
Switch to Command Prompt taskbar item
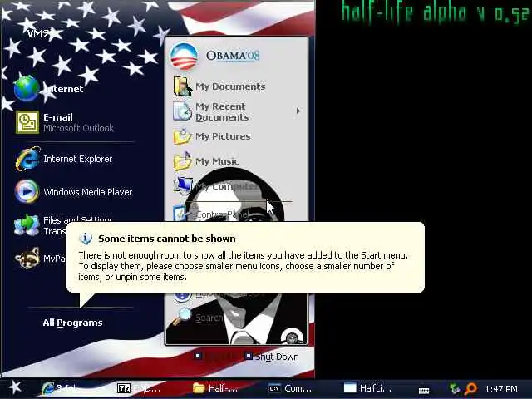tap(290, 388)
